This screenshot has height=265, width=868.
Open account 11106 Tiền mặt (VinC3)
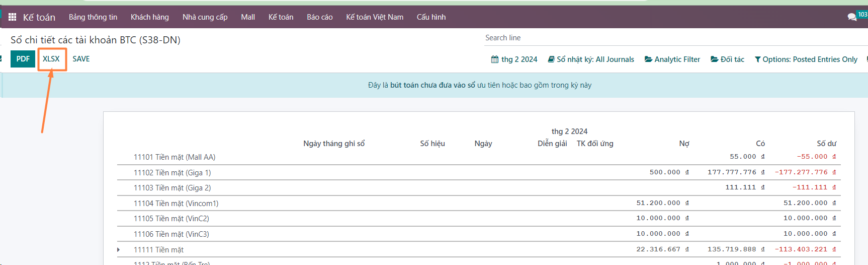coord(171,234)
